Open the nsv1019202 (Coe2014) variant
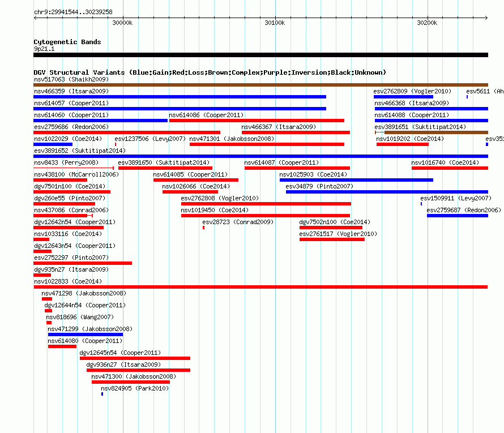The width and height of the screenshot is (504, 433). [x=403, y=144]
